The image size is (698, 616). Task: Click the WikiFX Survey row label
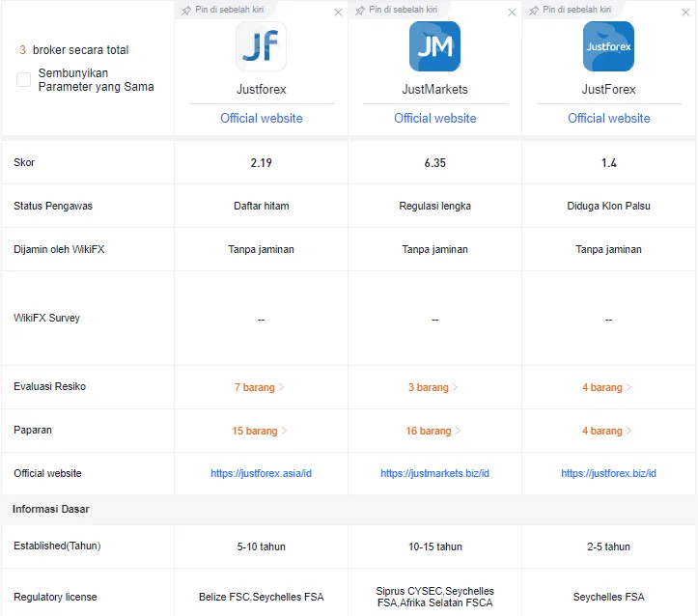tap(46, 318)
